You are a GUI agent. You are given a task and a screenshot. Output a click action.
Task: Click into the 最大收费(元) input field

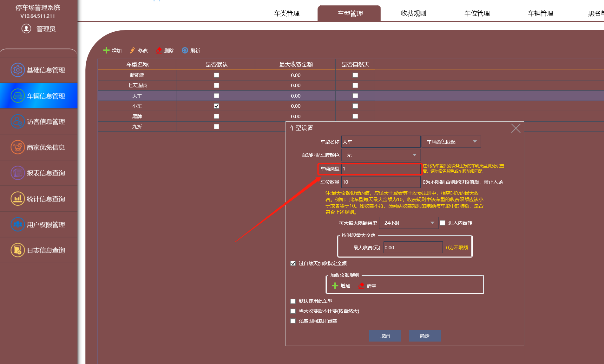click(x=413, y=247)
